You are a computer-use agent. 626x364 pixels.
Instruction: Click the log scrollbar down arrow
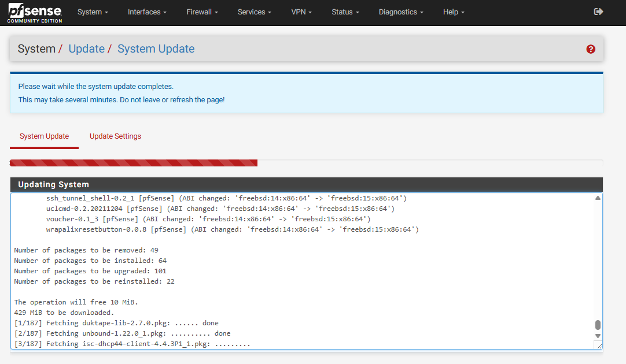coord(598,336)
